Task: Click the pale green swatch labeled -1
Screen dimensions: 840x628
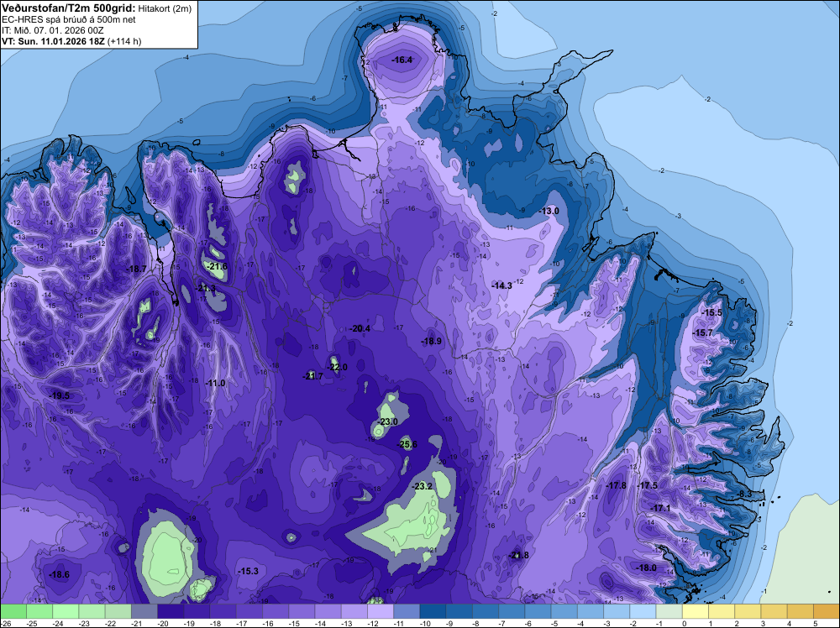Action: click(x=669, y=611)
